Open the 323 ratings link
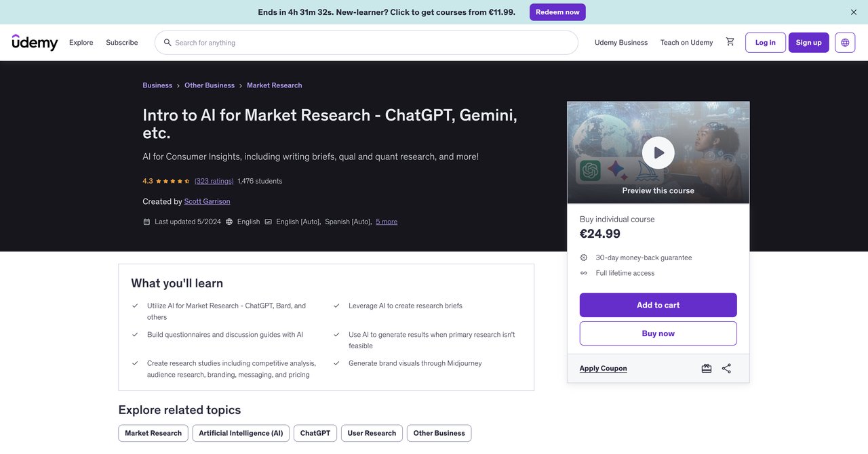This screenshot has width=868, height=454. click(x=214, y=182)
